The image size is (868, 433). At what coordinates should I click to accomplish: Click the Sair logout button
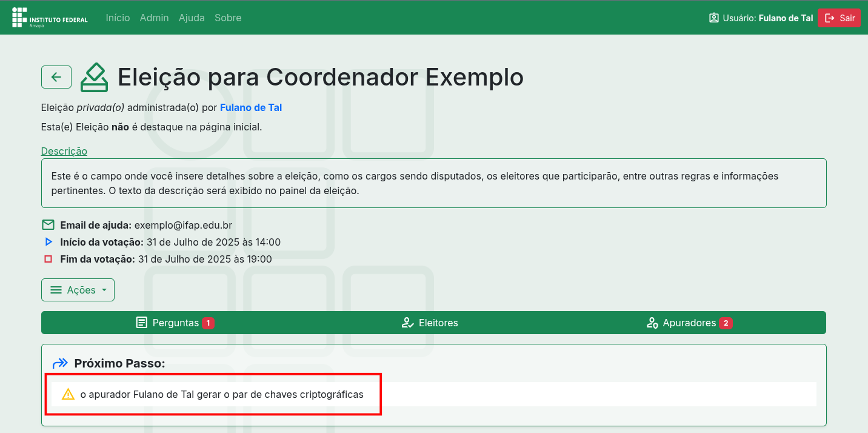(x=839, y=18)
